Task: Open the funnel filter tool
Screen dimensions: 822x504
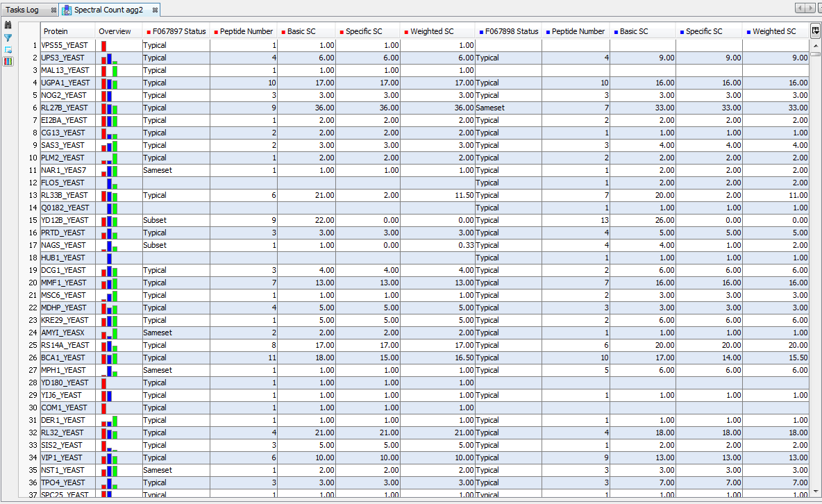Action: 8,37
